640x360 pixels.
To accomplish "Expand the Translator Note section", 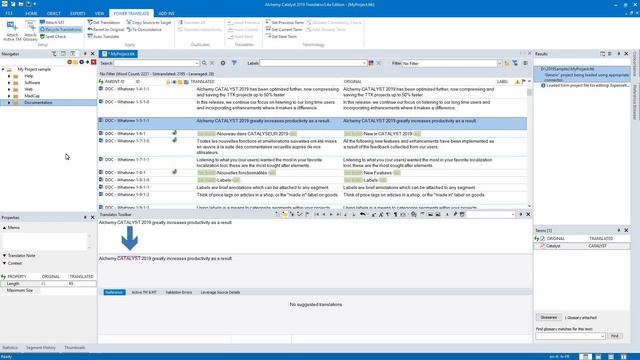I will (x=4, y=256).
